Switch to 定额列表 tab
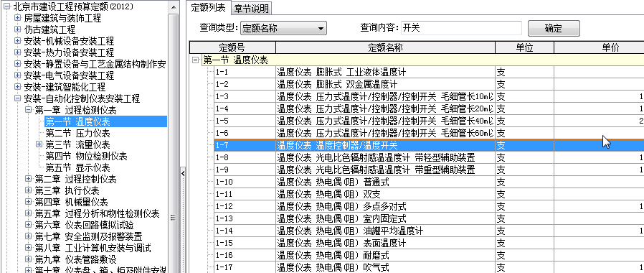Viewport: 644px width, 273px height. pyautogui.click(x=208, y=7)
